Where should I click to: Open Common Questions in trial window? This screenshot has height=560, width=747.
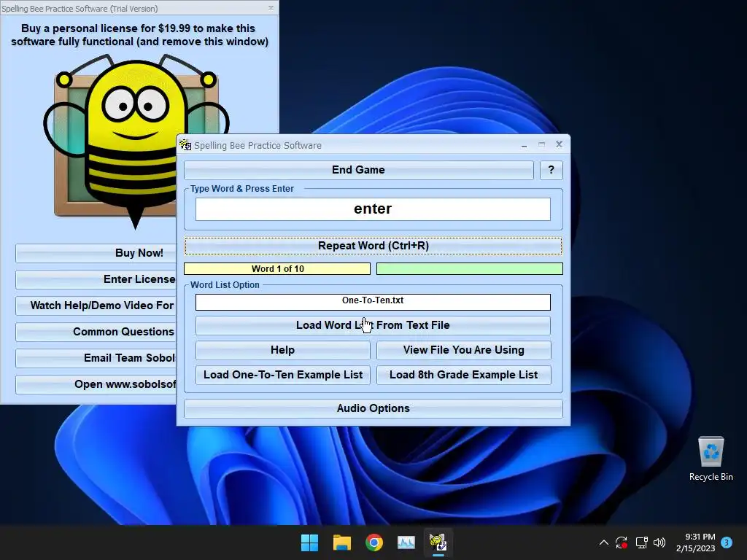tap(96, 332)
